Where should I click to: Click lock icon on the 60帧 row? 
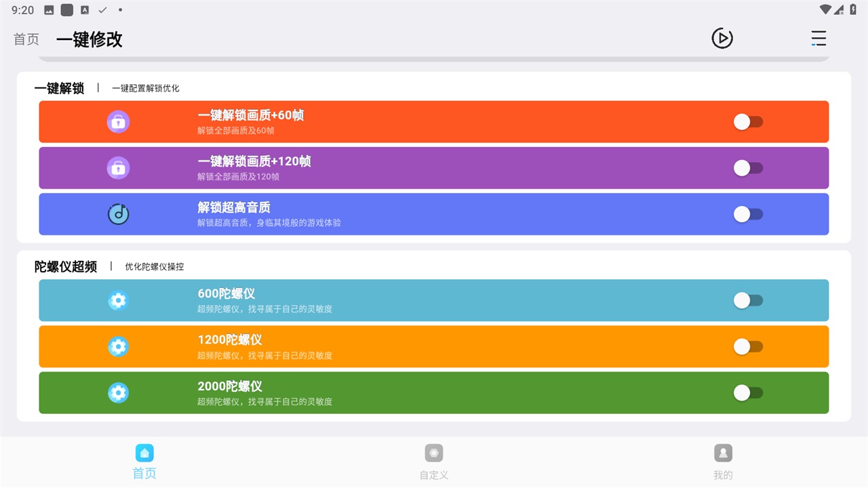pos(118,122)
